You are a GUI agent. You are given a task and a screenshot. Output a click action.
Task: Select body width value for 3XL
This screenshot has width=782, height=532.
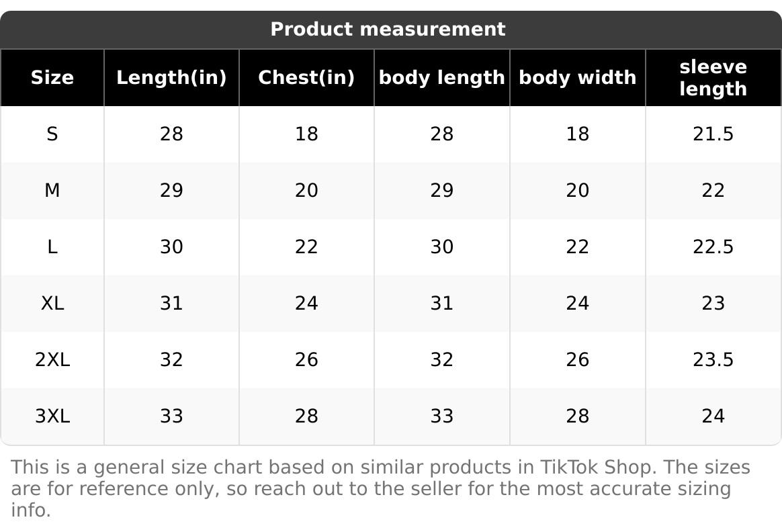tap(577, 416)
